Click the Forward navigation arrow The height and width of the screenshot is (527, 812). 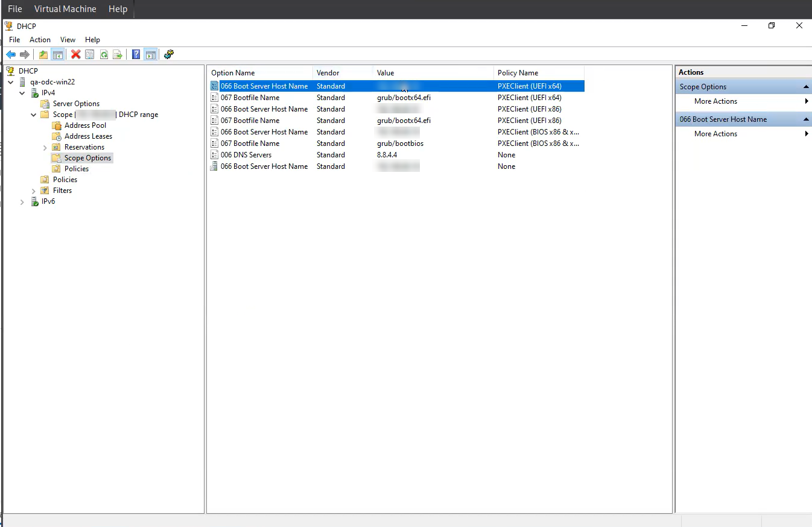(24, 54)
